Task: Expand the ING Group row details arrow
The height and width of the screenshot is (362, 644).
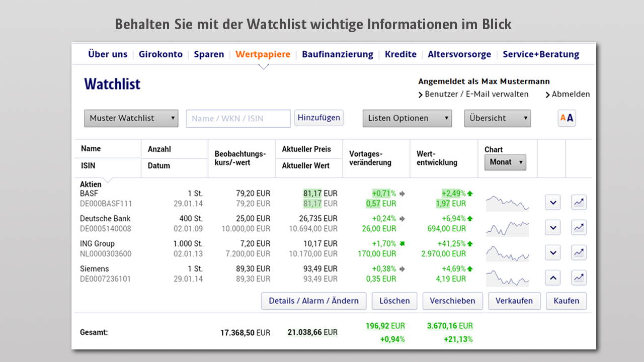Action: click(553, 252)
